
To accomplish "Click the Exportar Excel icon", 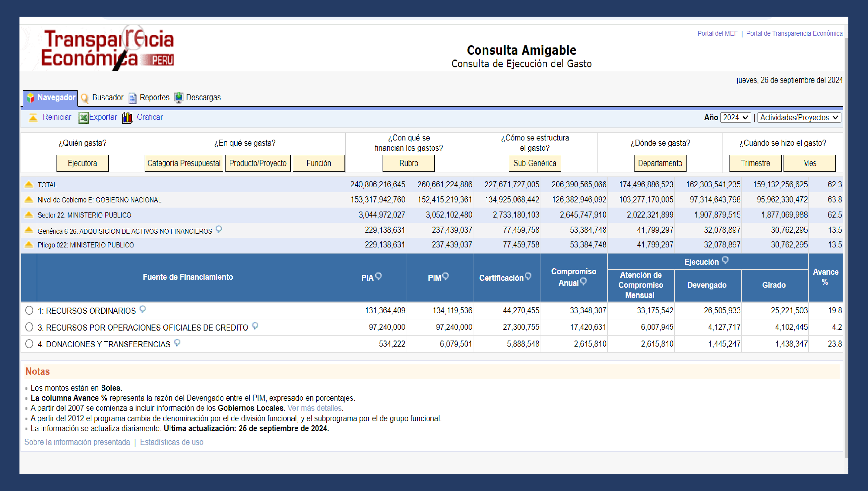I will click(x=83, y=118).
